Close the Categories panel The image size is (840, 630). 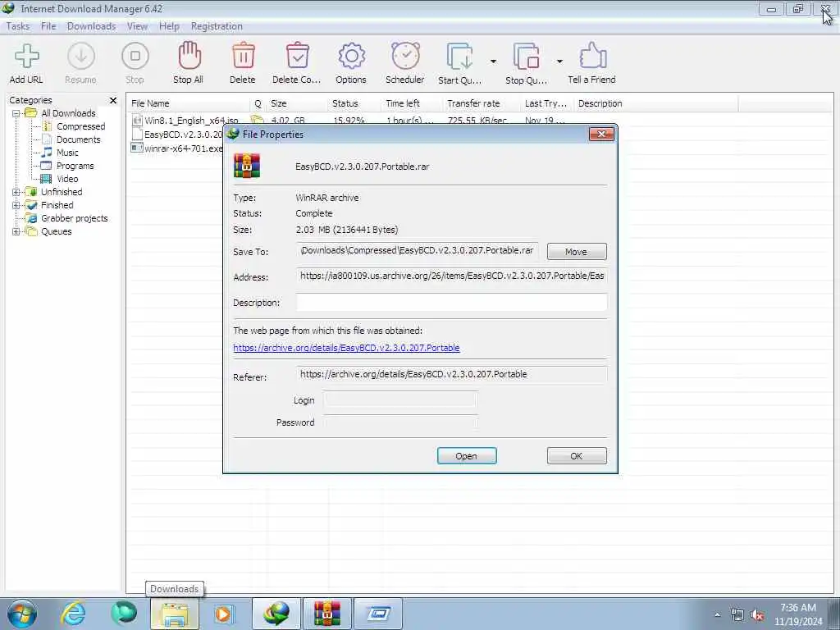(113, 100)
